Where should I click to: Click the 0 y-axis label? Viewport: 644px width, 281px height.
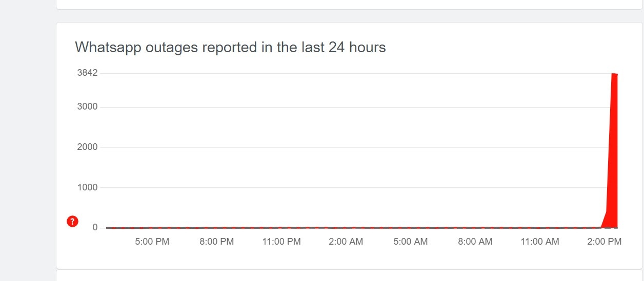click(95, 227)
